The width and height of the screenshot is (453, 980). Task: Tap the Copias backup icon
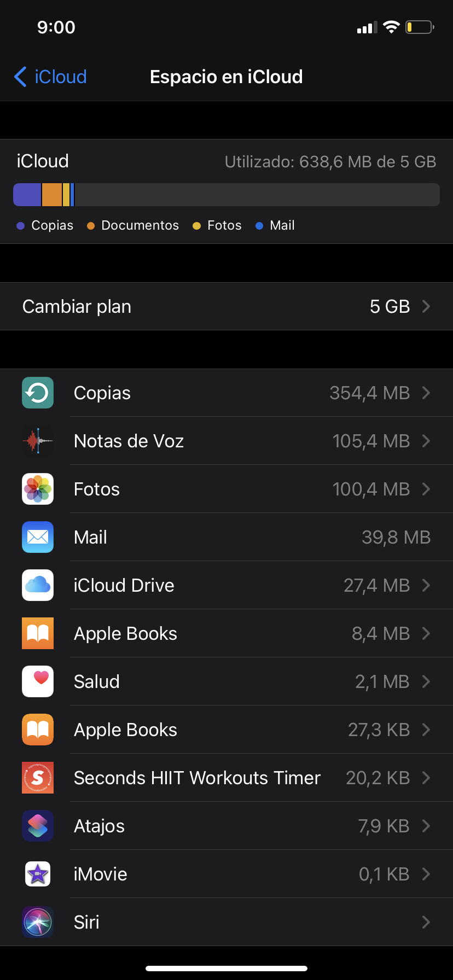(38, 393)
